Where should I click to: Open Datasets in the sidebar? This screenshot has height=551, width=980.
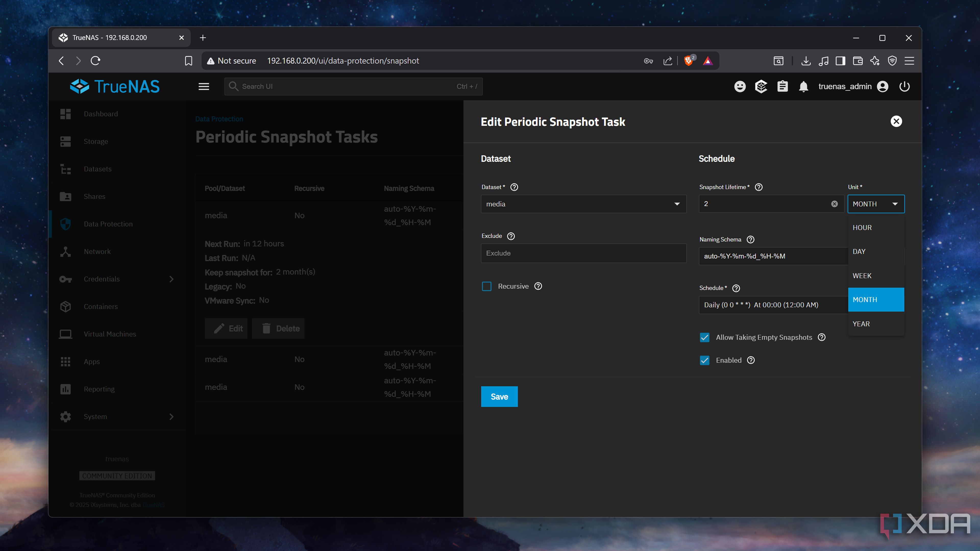coord(118,169)
